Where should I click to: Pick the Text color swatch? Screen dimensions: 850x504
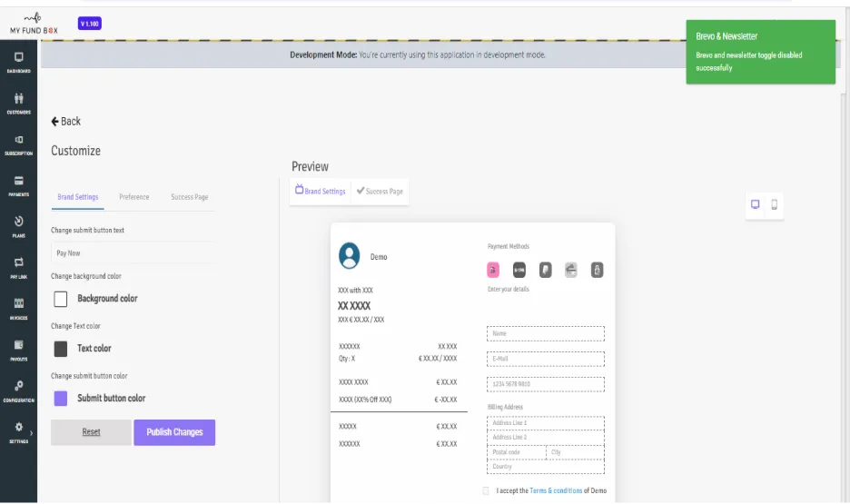point(61,349)
